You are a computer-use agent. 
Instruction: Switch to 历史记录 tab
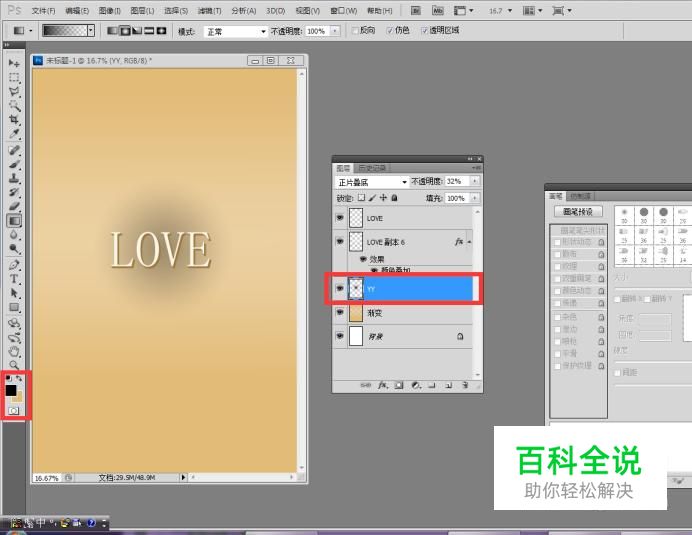tap(372, 168)
